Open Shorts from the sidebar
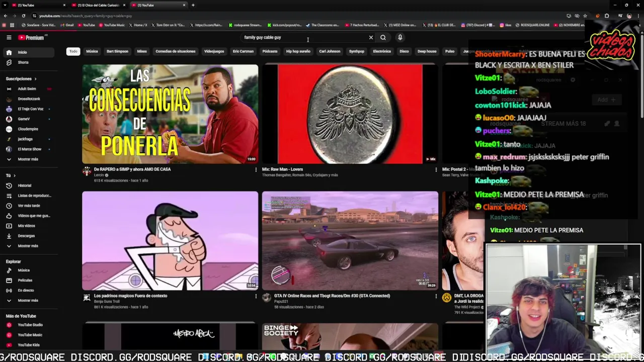 [29, 62]
